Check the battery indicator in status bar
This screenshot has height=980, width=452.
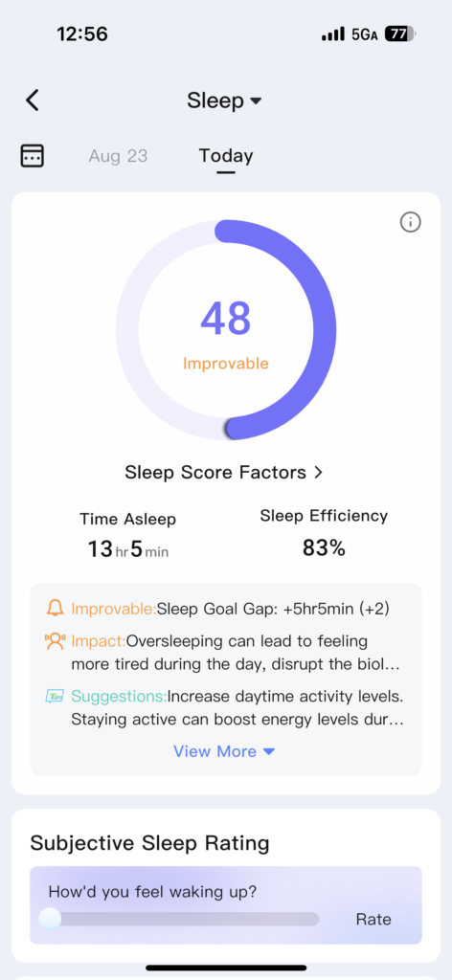point(400,33)
